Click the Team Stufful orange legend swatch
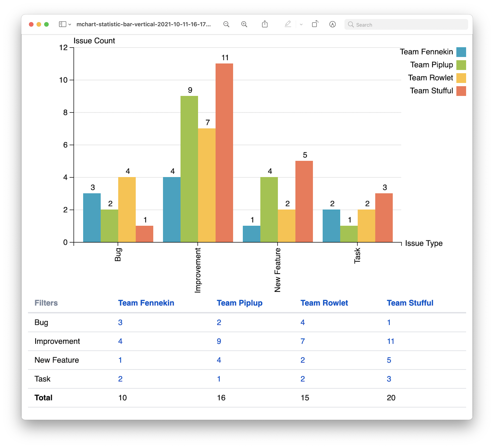The height and width of the screenshot is (448, 494). click(461, 91)
